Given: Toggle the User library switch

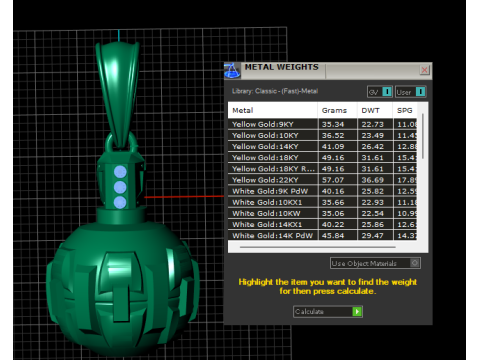Looking at the screenshot, I should pyautogui.click(x=411, y=92).
